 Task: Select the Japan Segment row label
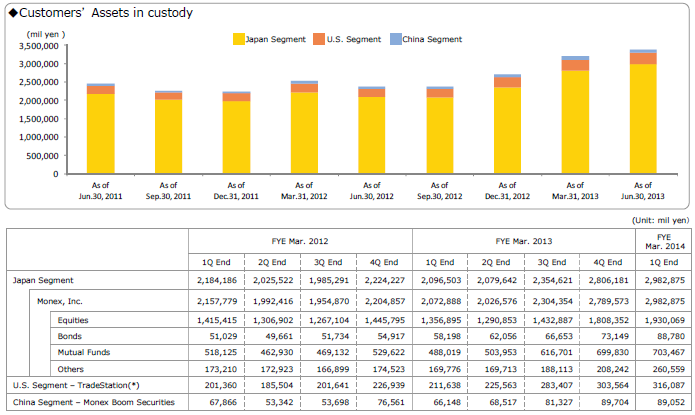pyautogui.click(x=46, y=281)
